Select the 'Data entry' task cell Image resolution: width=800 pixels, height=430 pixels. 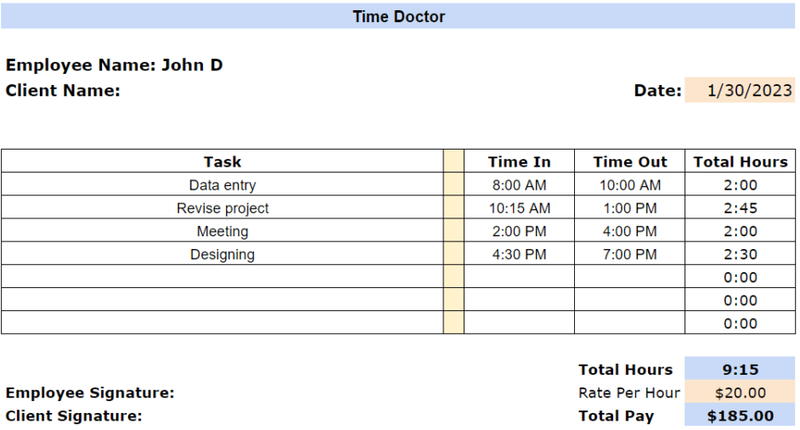point(222,184)
